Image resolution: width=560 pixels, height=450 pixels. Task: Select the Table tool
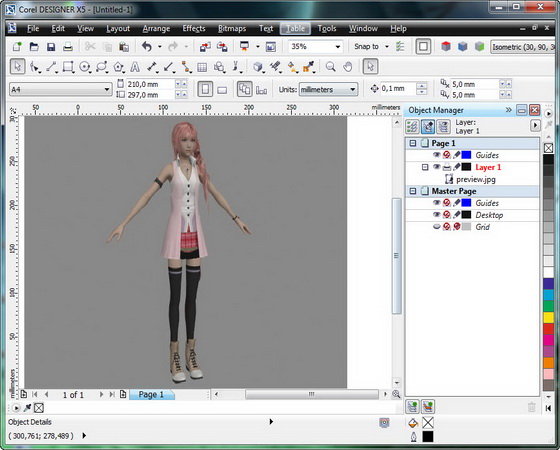click(202, 67)
